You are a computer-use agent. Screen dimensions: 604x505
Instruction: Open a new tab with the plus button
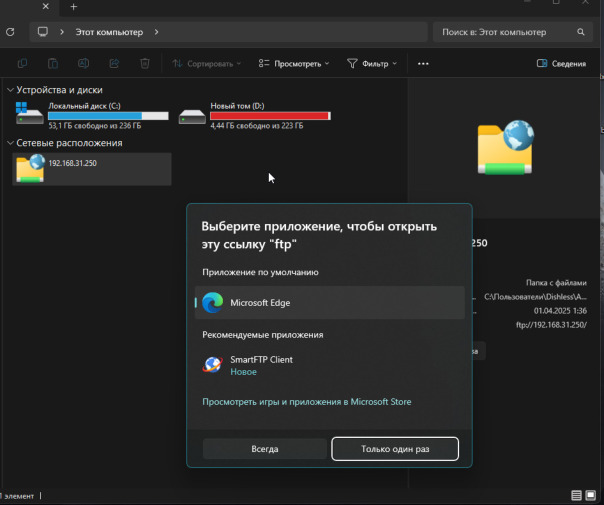(73, 7)
